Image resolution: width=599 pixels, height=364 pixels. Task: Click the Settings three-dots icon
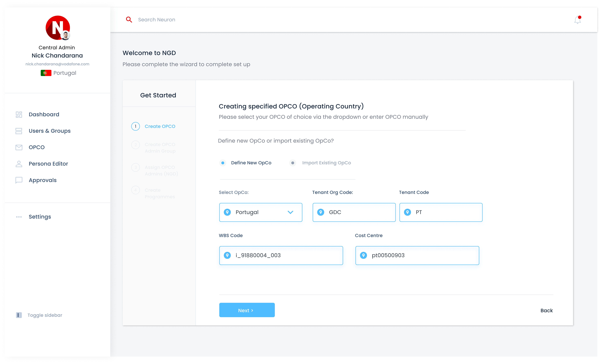pyautogui.click(x=19, y=217)
